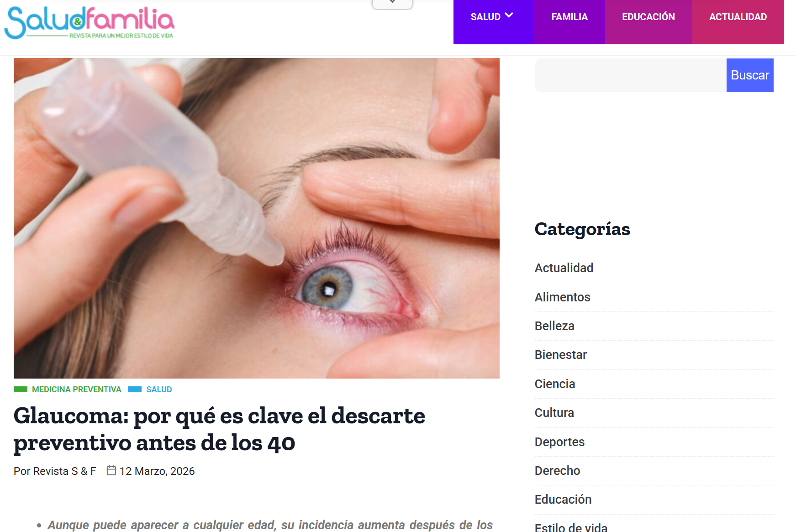Screen dimensions: 796x532
Task: Open the collapsed top-bar chevron tab
Action: pyautogui.click(x=392, y=4)
